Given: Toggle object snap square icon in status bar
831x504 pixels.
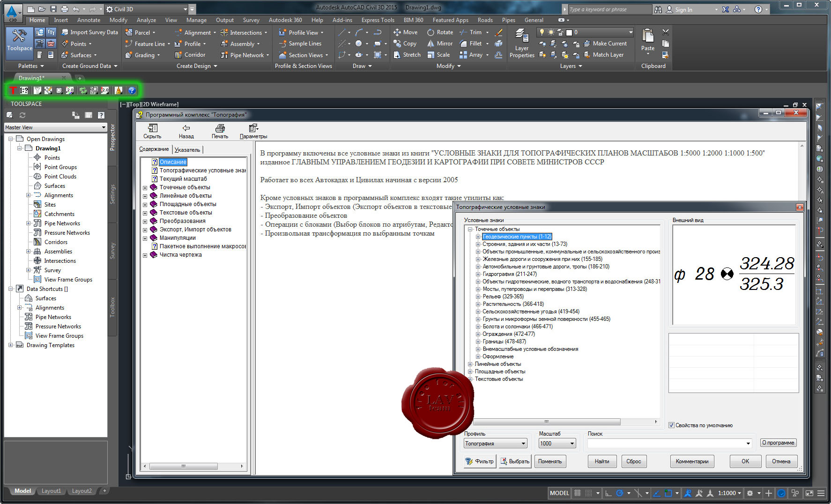Looking at the screenshot, I should (x=668, y=493).
